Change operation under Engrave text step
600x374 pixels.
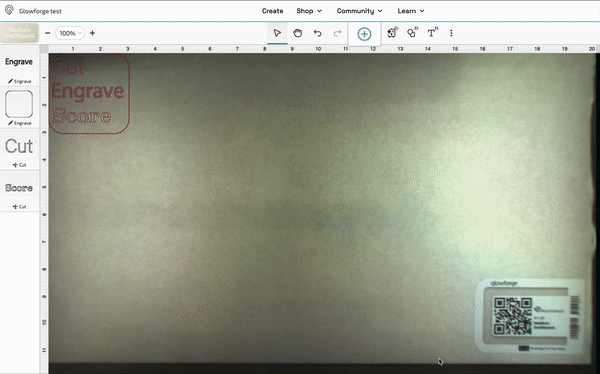tap(20, 81)
